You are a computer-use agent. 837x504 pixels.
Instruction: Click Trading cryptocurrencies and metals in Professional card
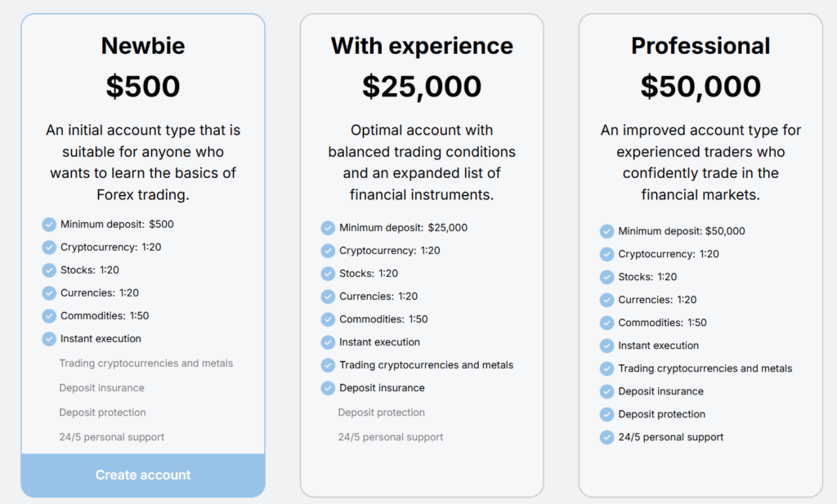coord(705,368)
